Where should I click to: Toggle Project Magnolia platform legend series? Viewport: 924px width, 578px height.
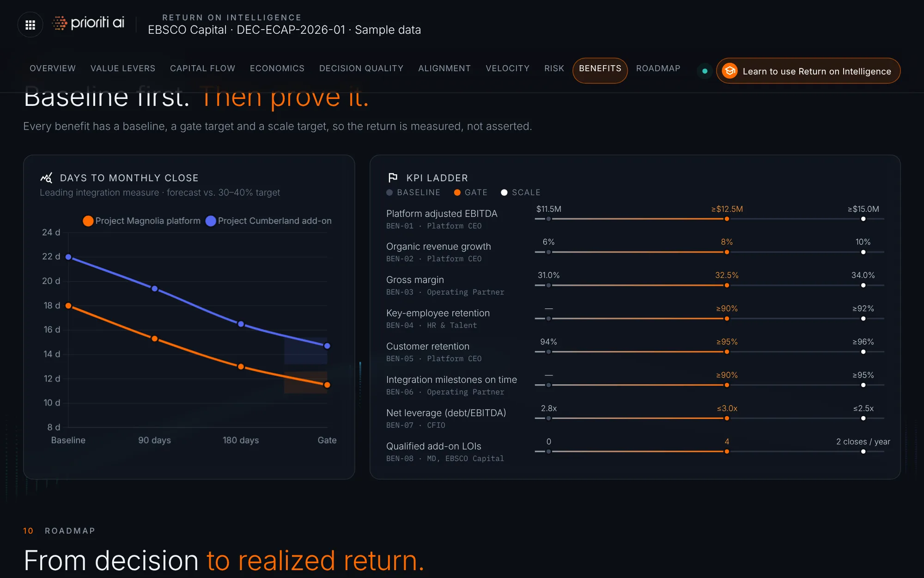[141, 221]
